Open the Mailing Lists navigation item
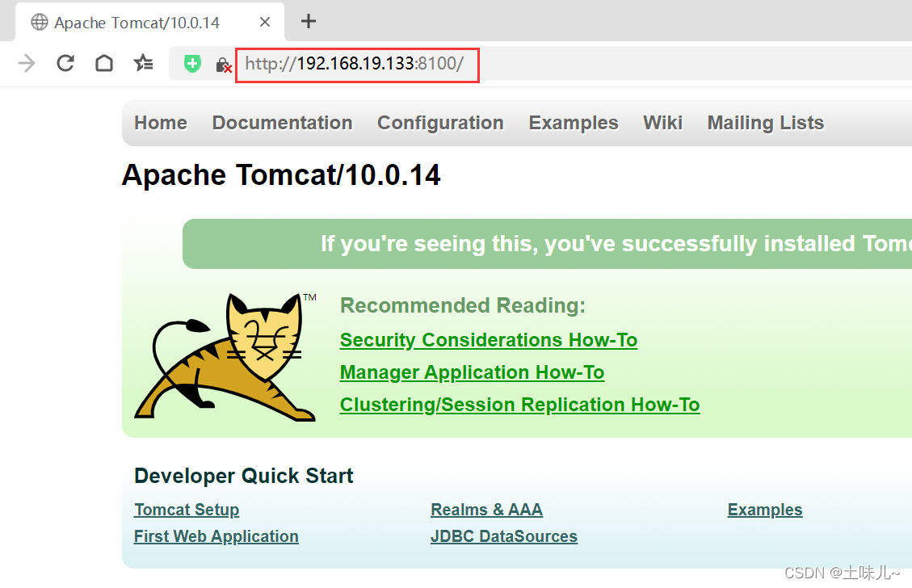This screenshot has height=588, width=912. [766, 123]
